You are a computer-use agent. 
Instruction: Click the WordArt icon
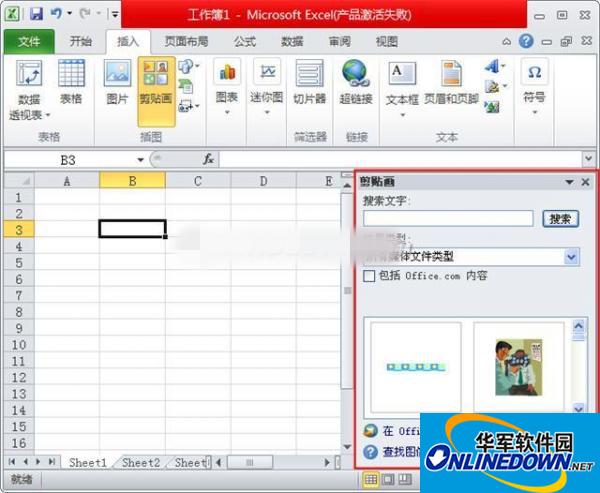[x=492, y=66]
